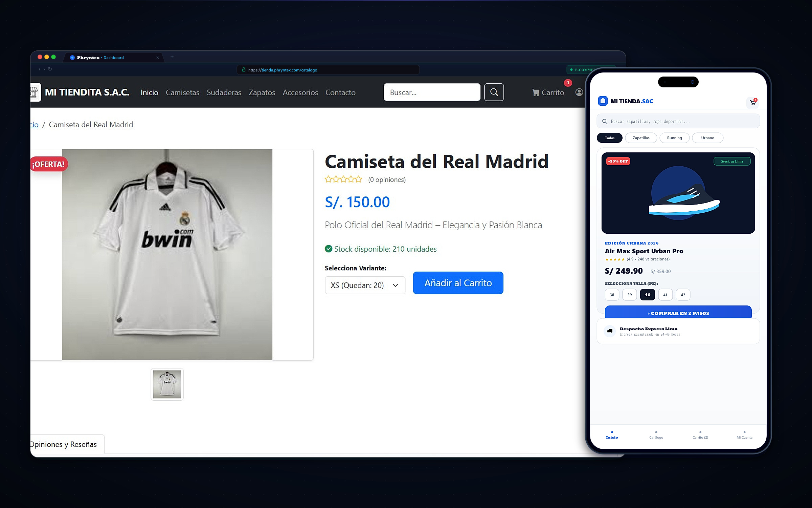Click the delivery truck icon on phone
Viewport: 812px width, 508px height.
pyautogui.click(x=610, y=331)
